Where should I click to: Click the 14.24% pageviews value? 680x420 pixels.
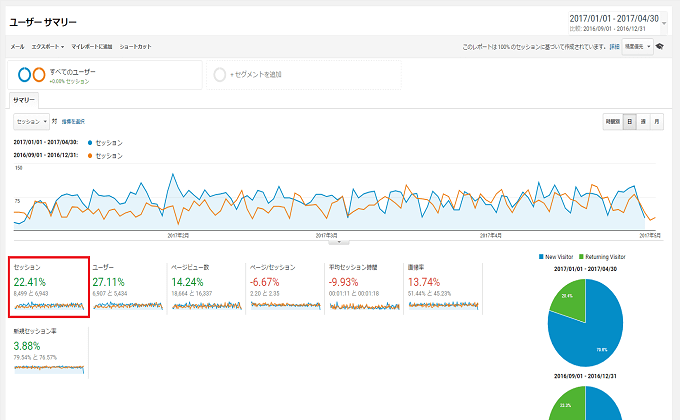[x=187, y=282]
